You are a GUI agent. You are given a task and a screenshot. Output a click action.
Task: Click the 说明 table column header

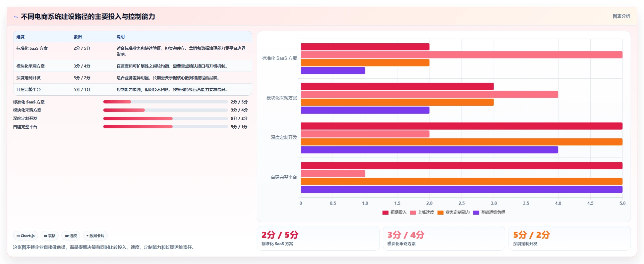click(x=121, y=37)
